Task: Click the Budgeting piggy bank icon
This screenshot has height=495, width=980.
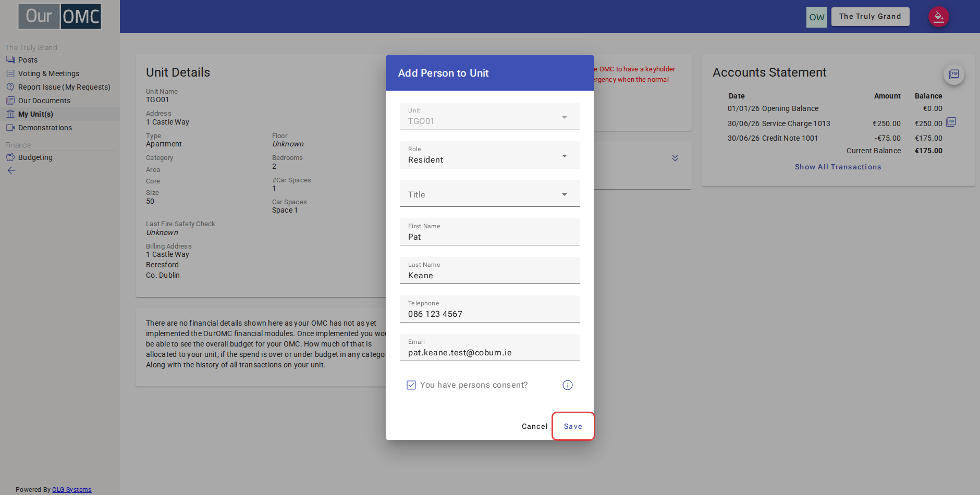Action: tap(10, 157)
